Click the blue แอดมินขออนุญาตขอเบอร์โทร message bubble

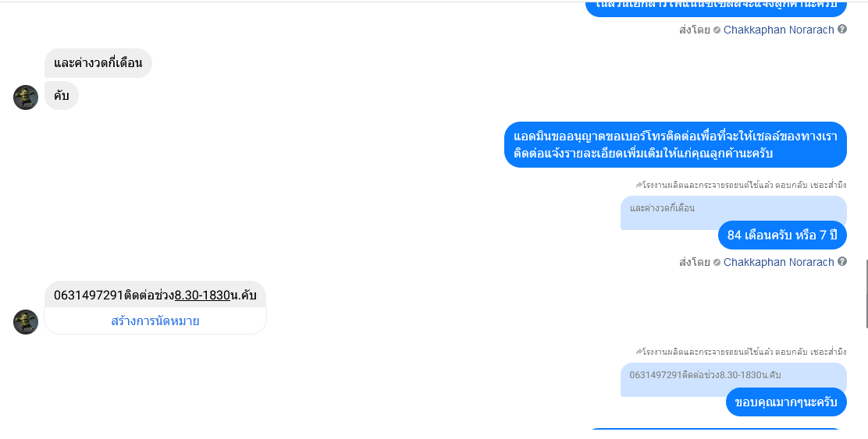click(x=675, y=145)
